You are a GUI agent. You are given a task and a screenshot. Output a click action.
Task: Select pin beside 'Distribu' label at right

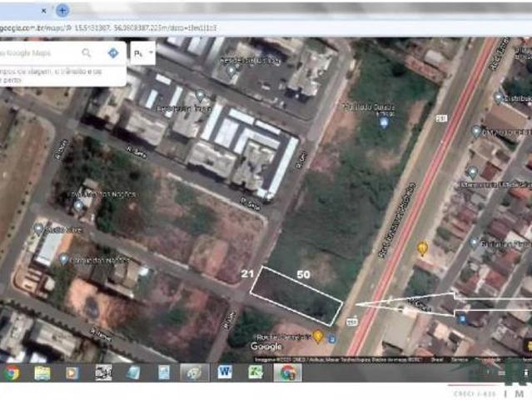coord(498,97)
